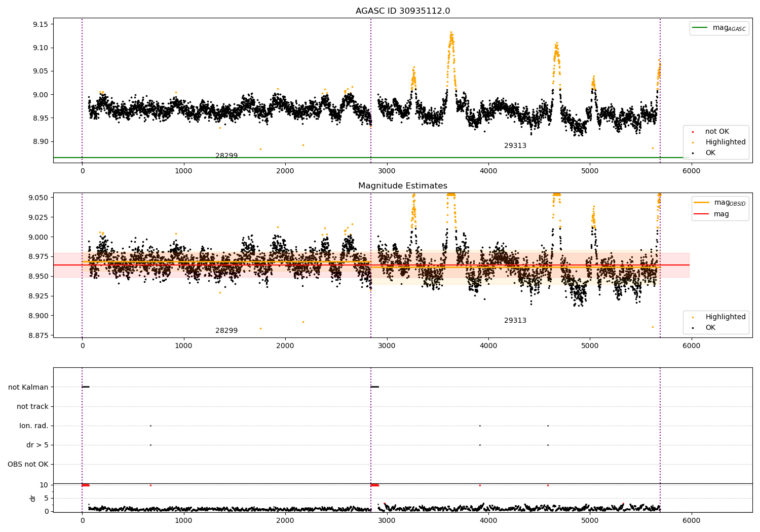Click the 'AGASC ID 30935112.0' plot title
The image size is (760, 532).
click(x=403, y=11)
